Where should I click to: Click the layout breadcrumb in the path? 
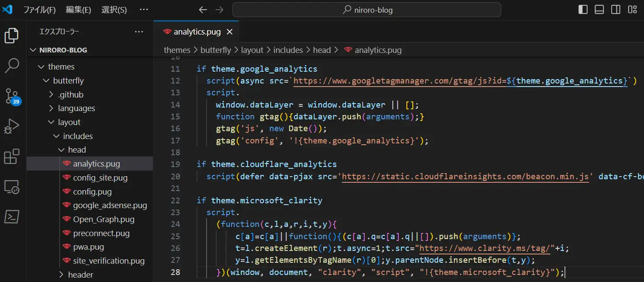(x=252, y=50)
